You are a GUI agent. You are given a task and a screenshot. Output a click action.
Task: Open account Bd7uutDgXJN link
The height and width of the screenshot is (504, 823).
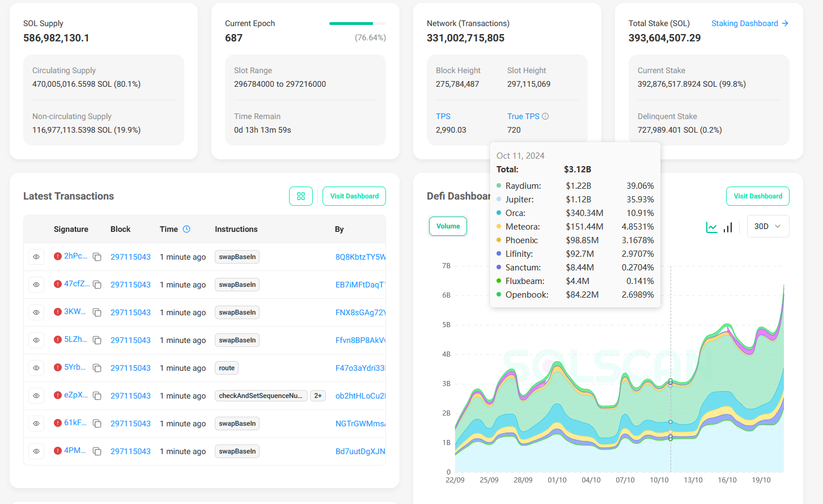point(360,451)
